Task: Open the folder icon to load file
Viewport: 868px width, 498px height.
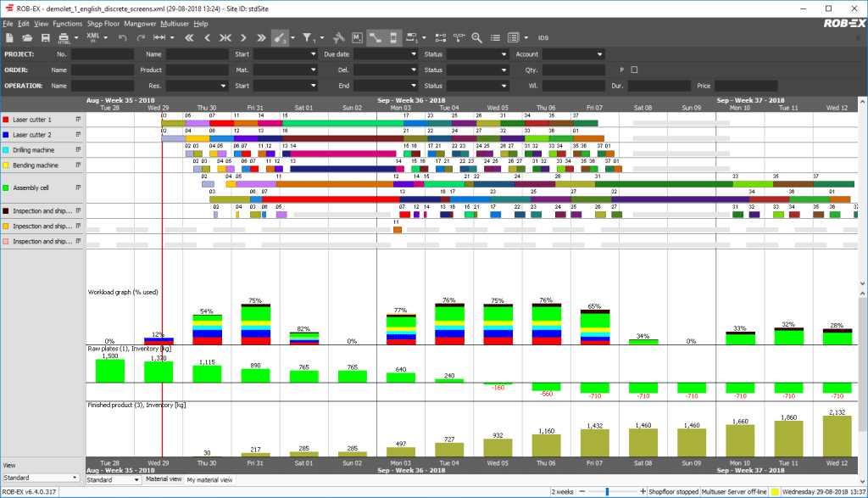Action: point(26,38)
